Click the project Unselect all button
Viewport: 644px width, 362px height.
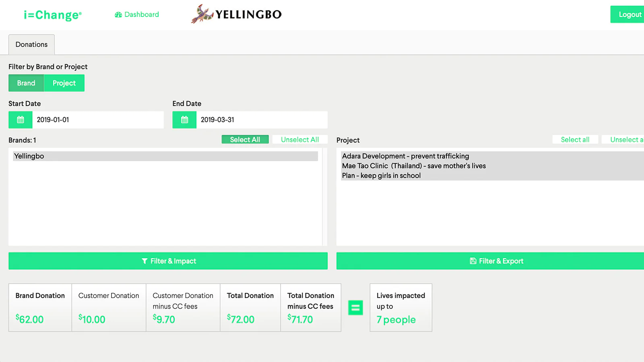[623, 140]
